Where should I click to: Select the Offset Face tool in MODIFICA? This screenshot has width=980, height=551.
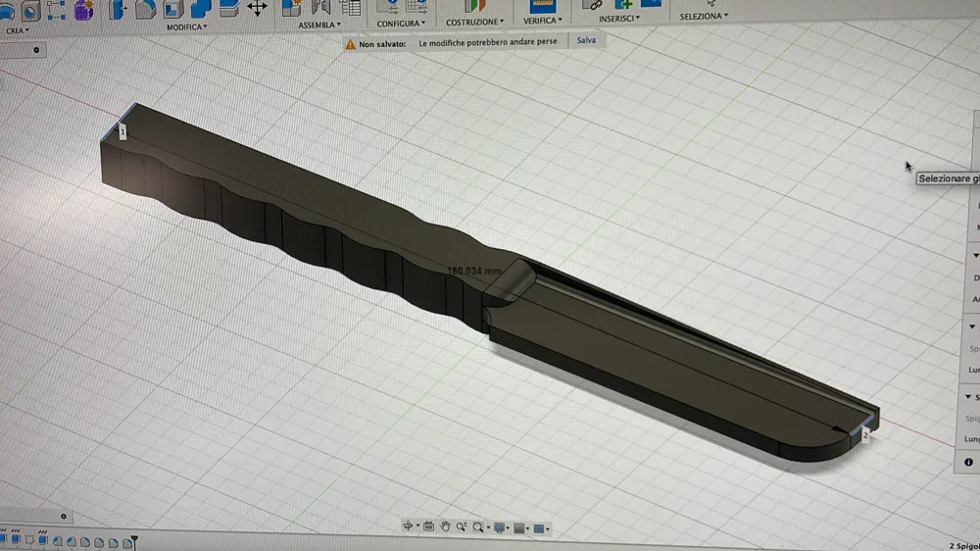pyautogui.click(x=228, y=8)
